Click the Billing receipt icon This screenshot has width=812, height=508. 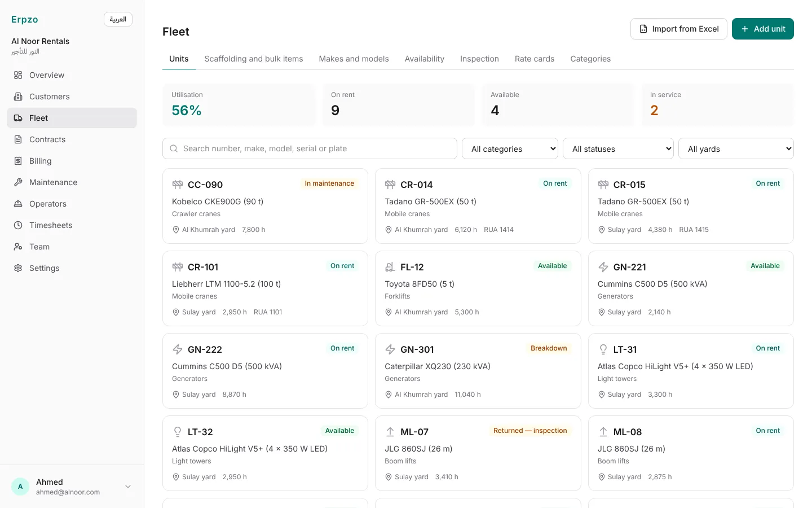click(x=18, y=161)
